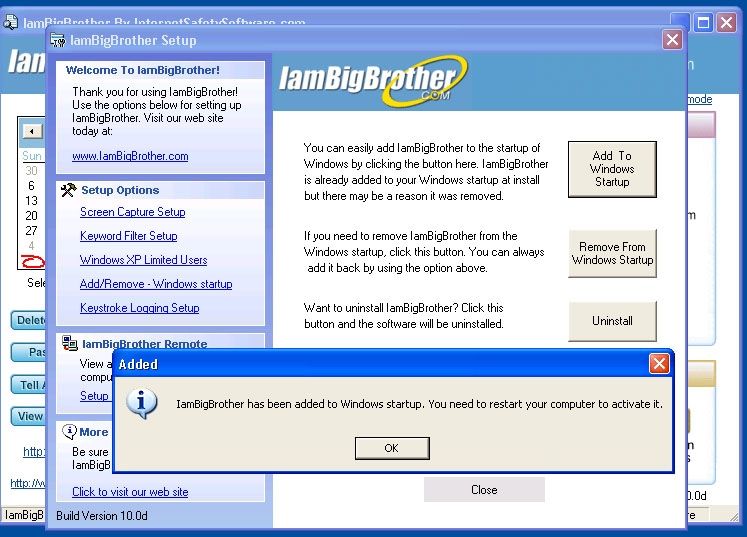Select day 6 in main window calendar
The width and height of the screenshot is (747, 537).
click(x=31, y=185)
